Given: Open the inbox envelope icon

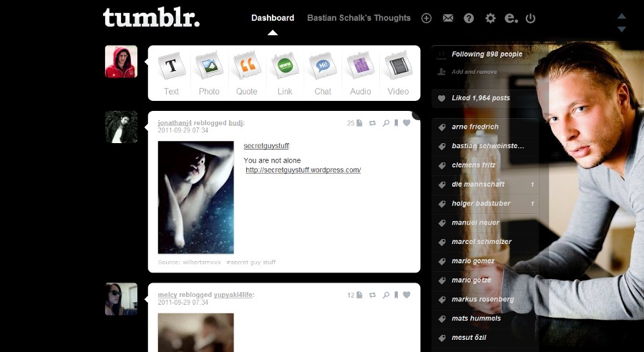Looking at the screenshot, I should pyautogui.click(x=448, y=18).
